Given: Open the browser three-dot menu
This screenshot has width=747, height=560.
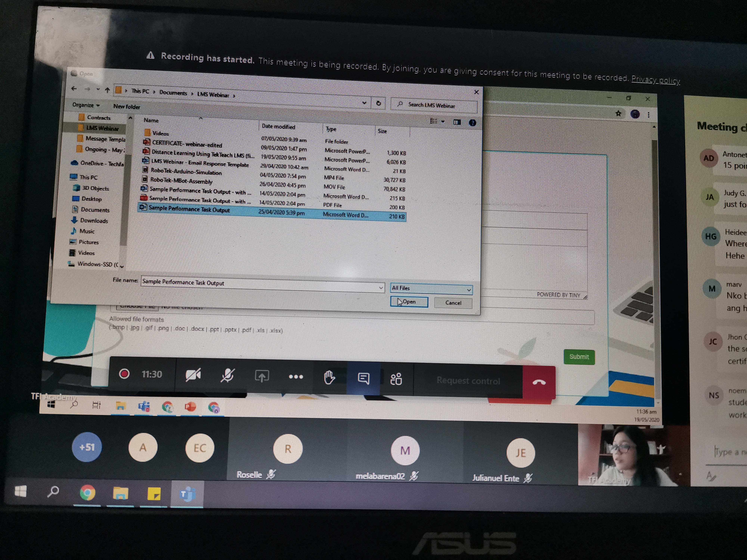Looking at the screenshot, I should [649, 115].
